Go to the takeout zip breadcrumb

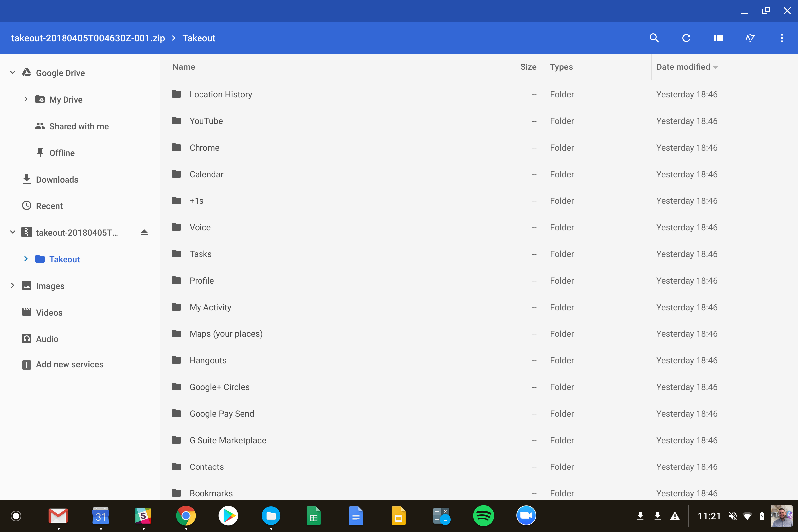pyautogui.click(x=88, y=38)
